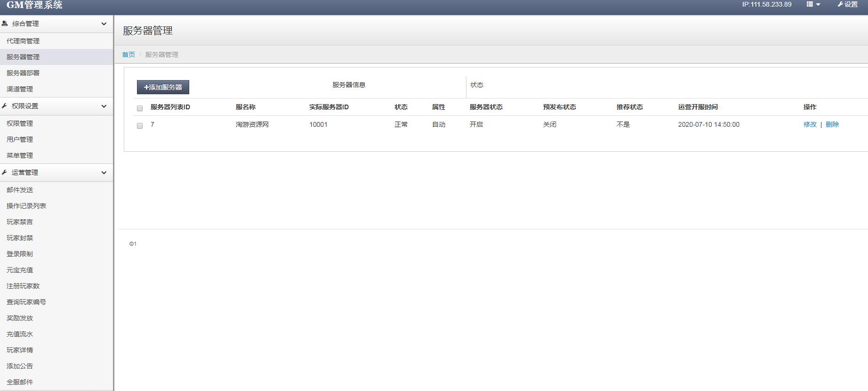Check the checkbox for server row 7
Image resolution: width=868 pixels, height=391 pixels.
pyautogui.click(x=140, y=126)
